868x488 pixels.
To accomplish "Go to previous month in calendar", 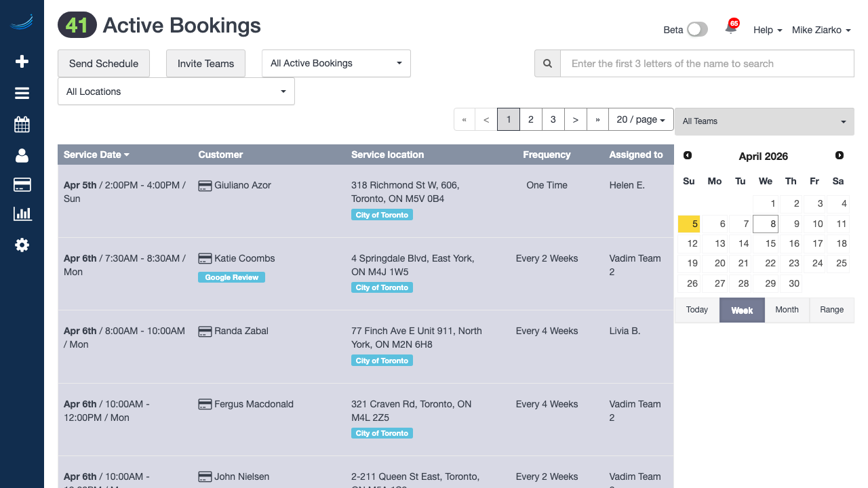I will [x=688, y=156].
